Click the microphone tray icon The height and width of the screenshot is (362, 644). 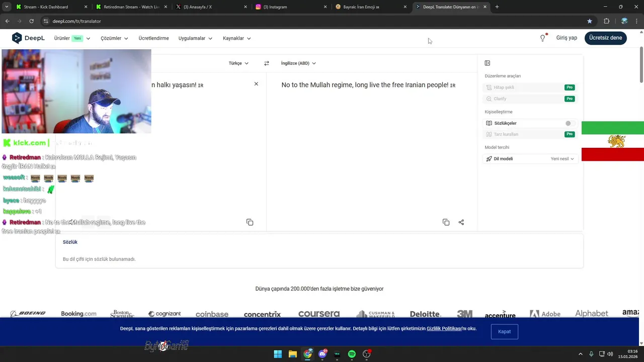(x=591, y=354)
